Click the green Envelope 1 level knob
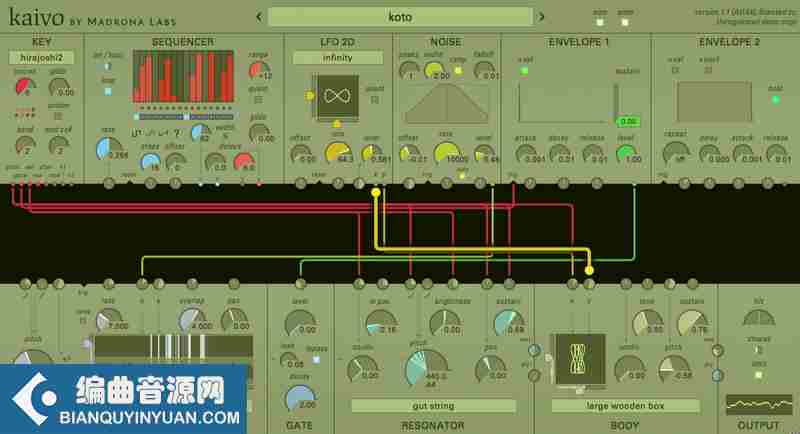The width and height of the screenshot is (800, 434). (627, 154)
